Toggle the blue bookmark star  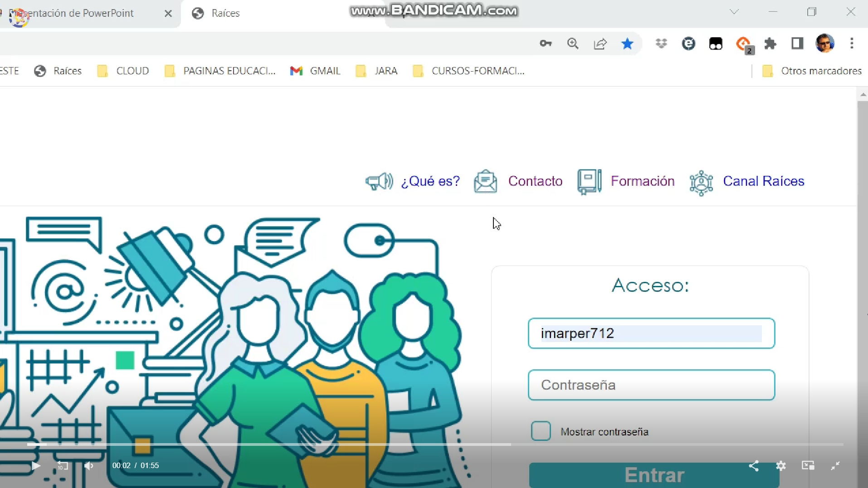tap(627, 43)
